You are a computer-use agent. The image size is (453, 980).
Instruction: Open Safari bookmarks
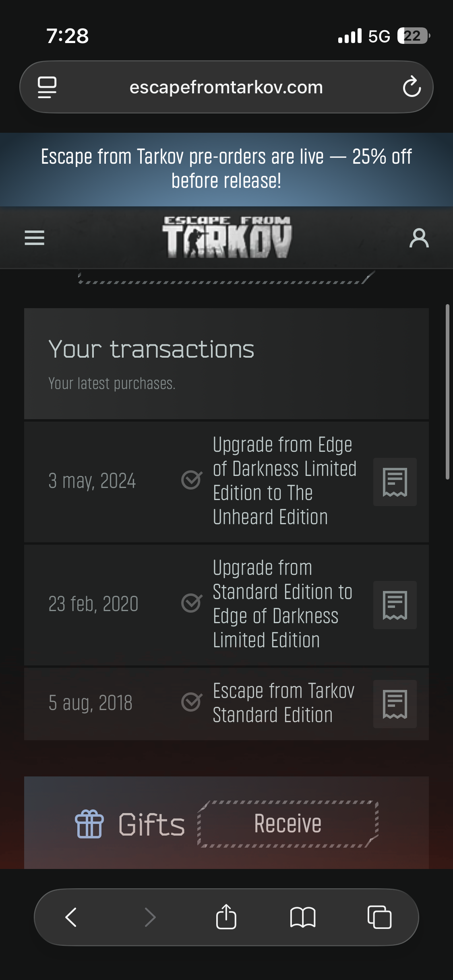(303, 917)
